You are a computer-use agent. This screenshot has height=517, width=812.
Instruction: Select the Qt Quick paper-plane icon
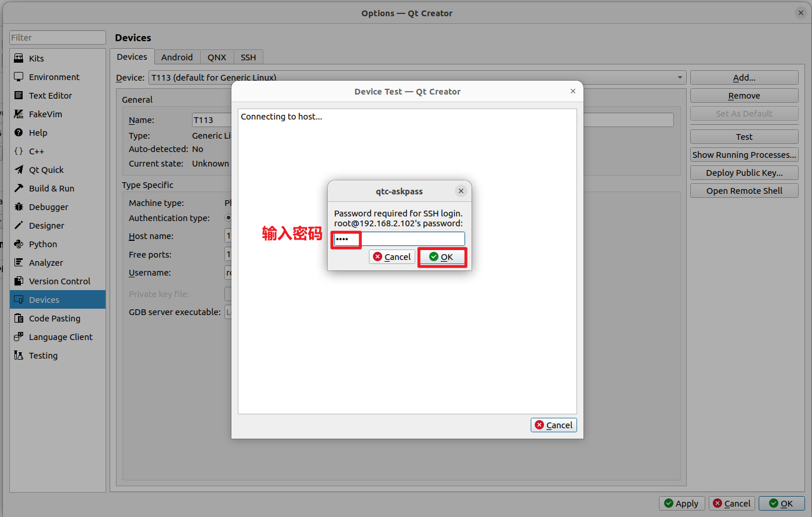click(19, 169)
